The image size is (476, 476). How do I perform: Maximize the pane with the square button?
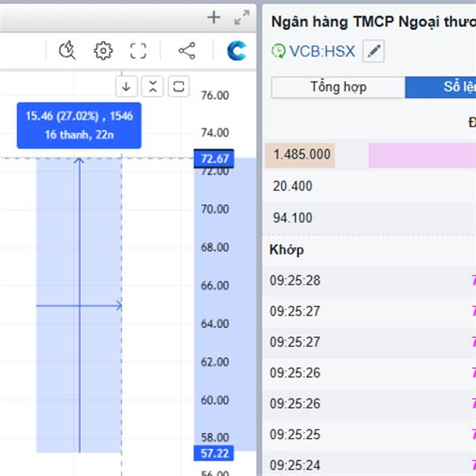[x=178, y=86]
